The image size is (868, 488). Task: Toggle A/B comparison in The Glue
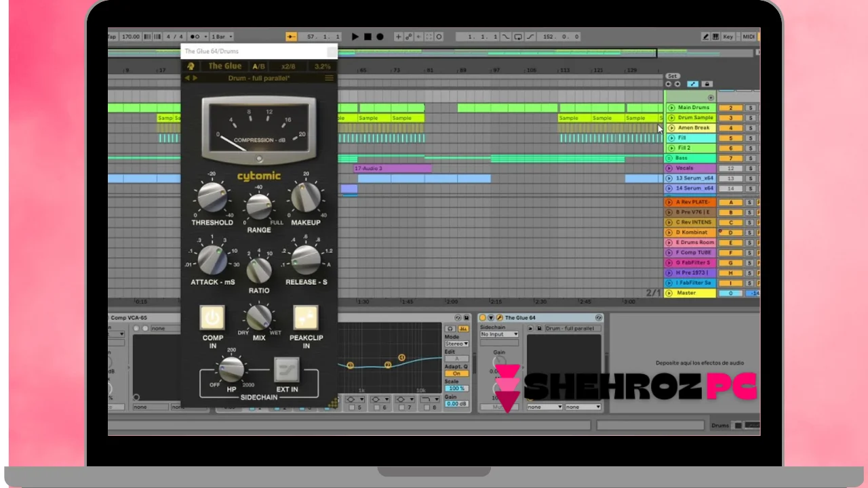click(258, 66)
